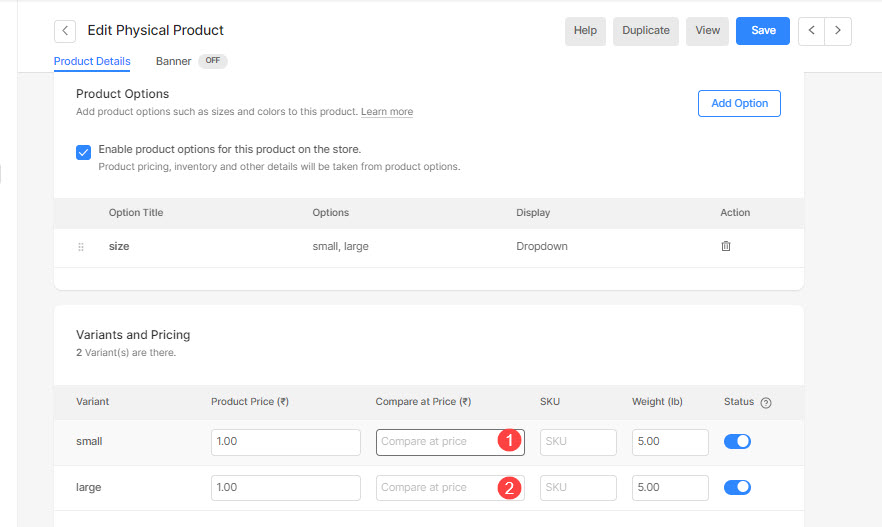
Task: Click the blue Save button
Action: coord(763,31)
